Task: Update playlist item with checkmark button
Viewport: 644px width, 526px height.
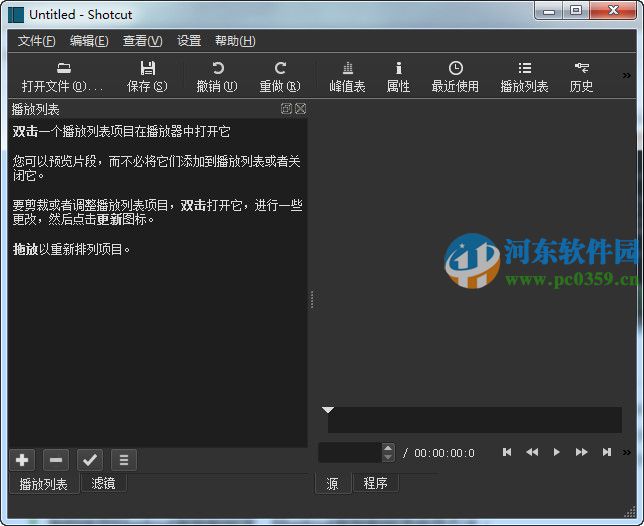Action: click(x=90, y=460)
